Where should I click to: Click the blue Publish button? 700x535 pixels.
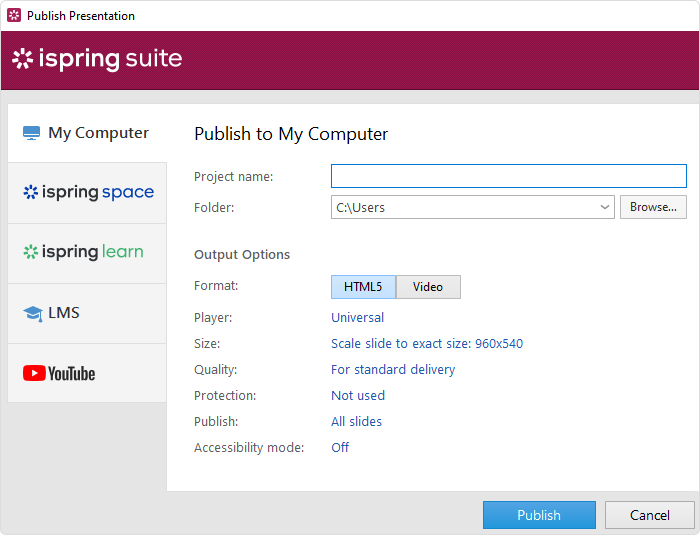539,515
